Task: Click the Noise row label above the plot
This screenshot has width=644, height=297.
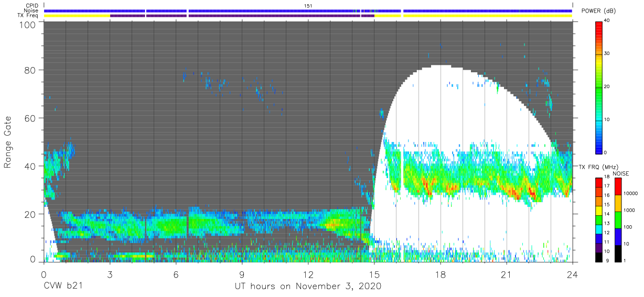Action: [x=31, y=10]
